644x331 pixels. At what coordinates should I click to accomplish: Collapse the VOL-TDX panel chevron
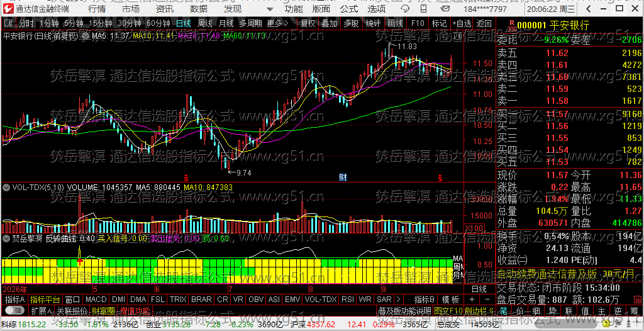point(6,187)
